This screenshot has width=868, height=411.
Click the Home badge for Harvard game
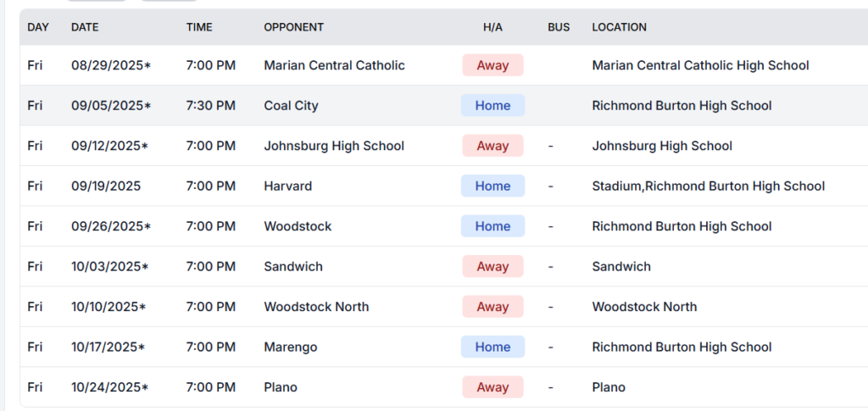pos(492,186)
